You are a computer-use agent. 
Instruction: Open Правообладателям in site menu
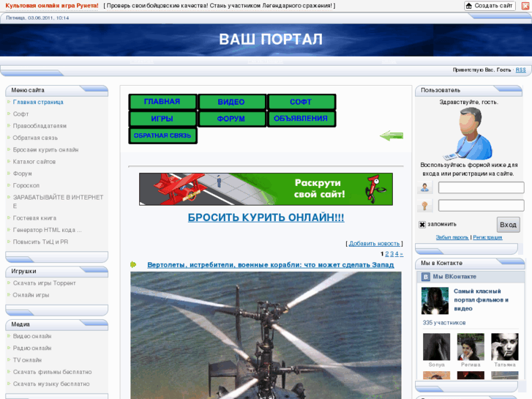coord(40,126)
